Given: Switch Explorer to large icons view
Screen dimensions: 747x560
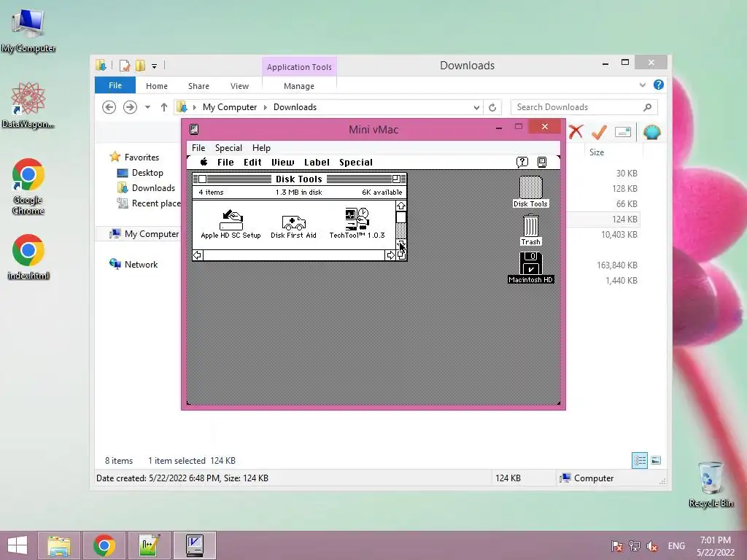Looking at the screenshot, I should tap(656, 460).
